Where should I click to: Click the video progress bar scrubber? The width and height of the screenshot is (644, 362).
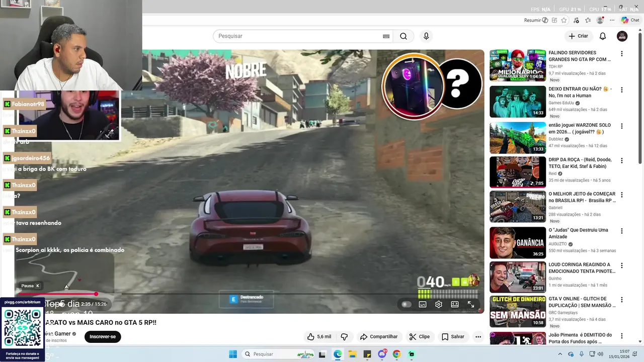tap(96, 294)
